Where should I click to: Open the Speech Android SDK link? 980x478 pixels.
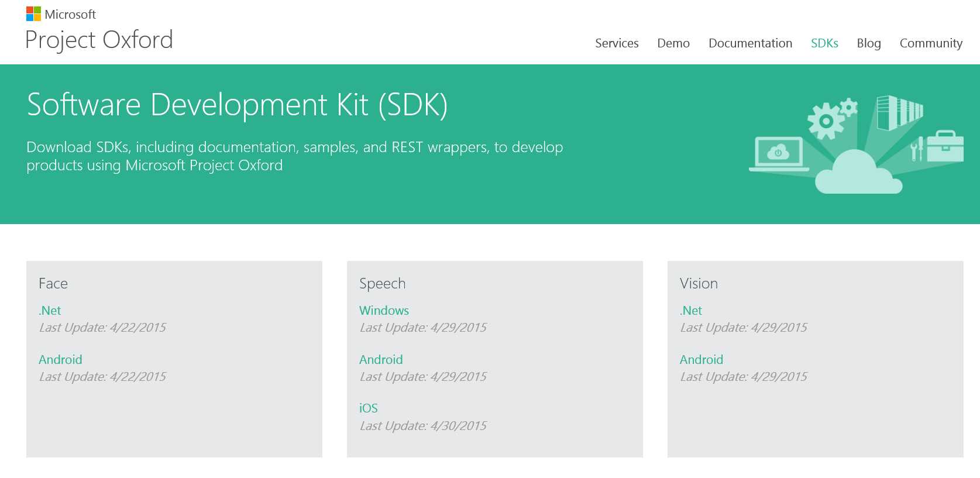tap(381, 360)
